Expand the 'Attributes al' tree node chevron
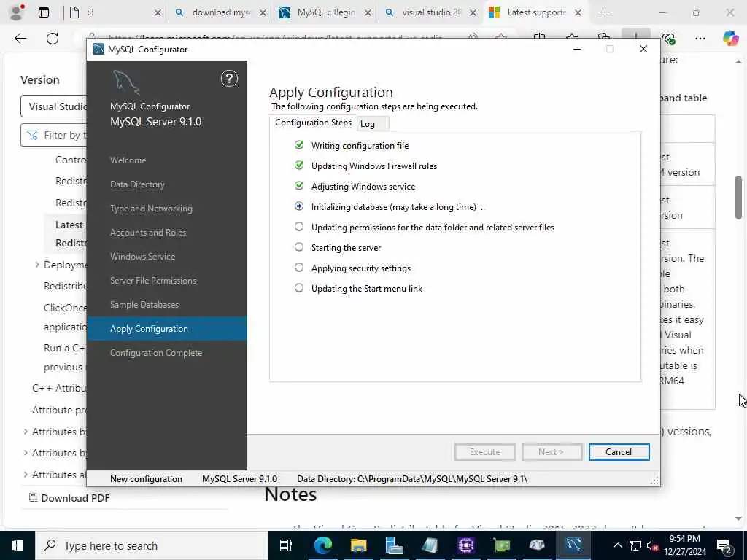Viewport: 747px width, 560px height. (26, 475)
